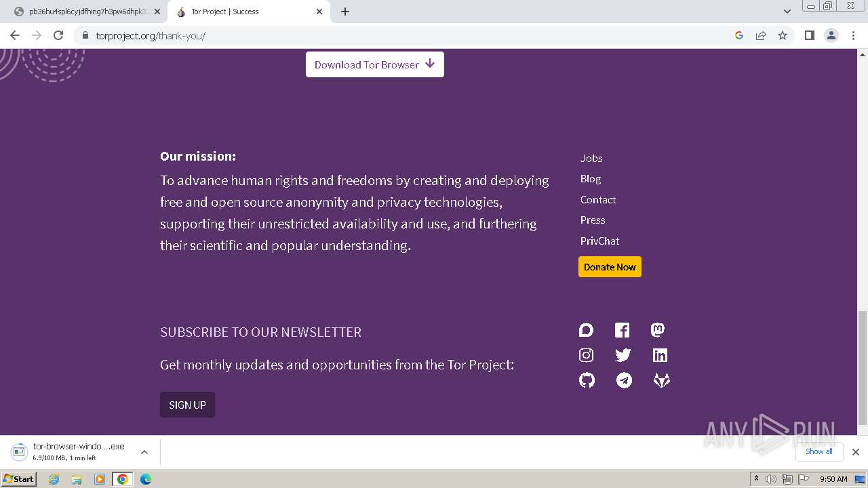Open the Google icon in the address bar
This screenshot has width=868, height=488.
[x=739, y=35]
